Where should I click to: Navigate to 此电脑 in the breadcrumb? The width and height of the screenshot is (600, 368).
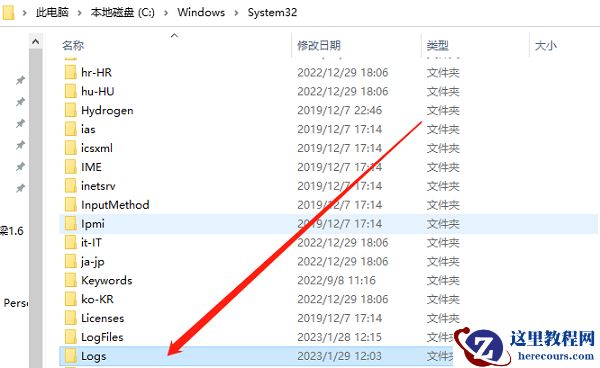pos(52,12)
